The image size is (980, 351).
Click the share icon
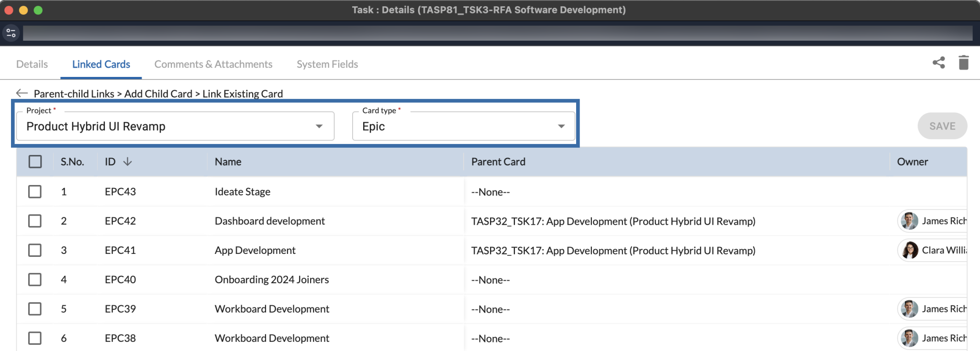point(938,63)
